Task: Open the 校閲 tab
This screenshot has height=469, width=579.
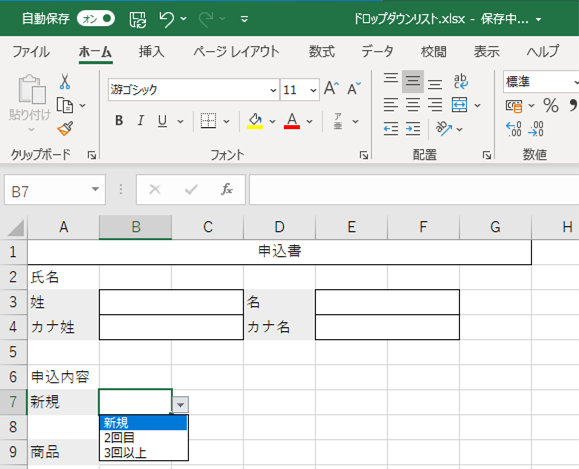Action: 434,52
